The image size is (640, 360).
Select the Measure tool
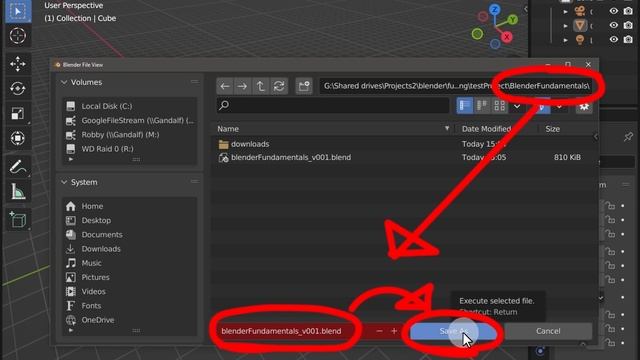[x=18, y=191]
